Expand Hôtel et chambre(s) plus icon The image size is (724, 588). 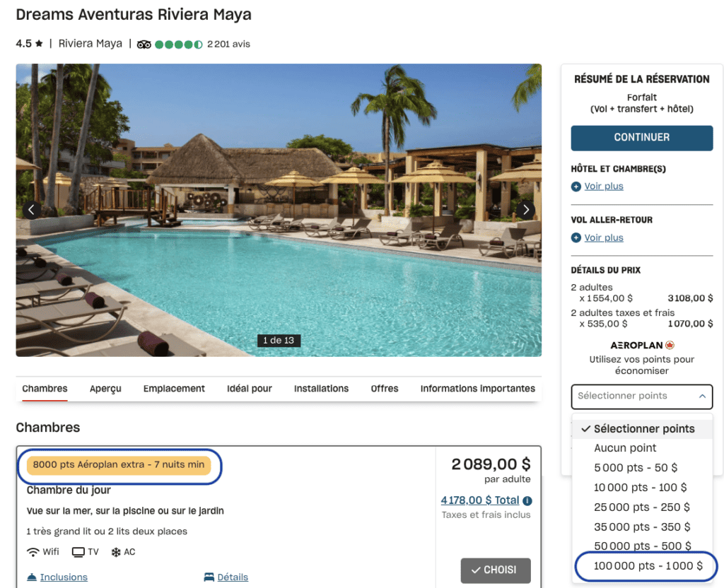(x=576, y=187)
